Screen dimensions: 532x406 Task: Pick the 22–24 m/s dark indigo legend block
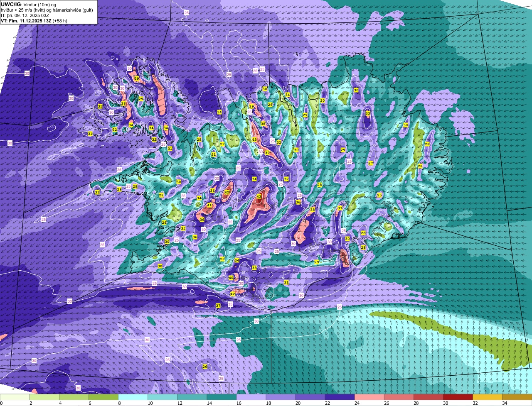[x=340, y=397]
